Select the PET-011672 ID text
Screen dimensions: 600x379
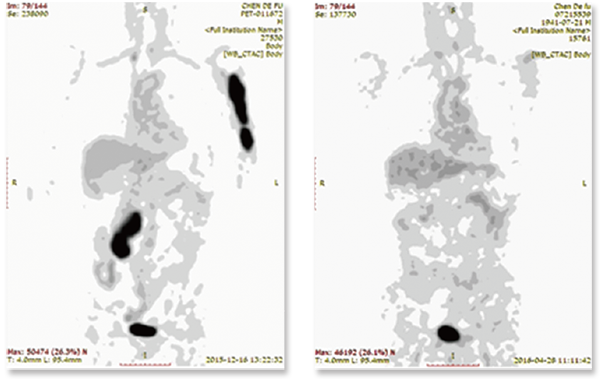point(261,14)
